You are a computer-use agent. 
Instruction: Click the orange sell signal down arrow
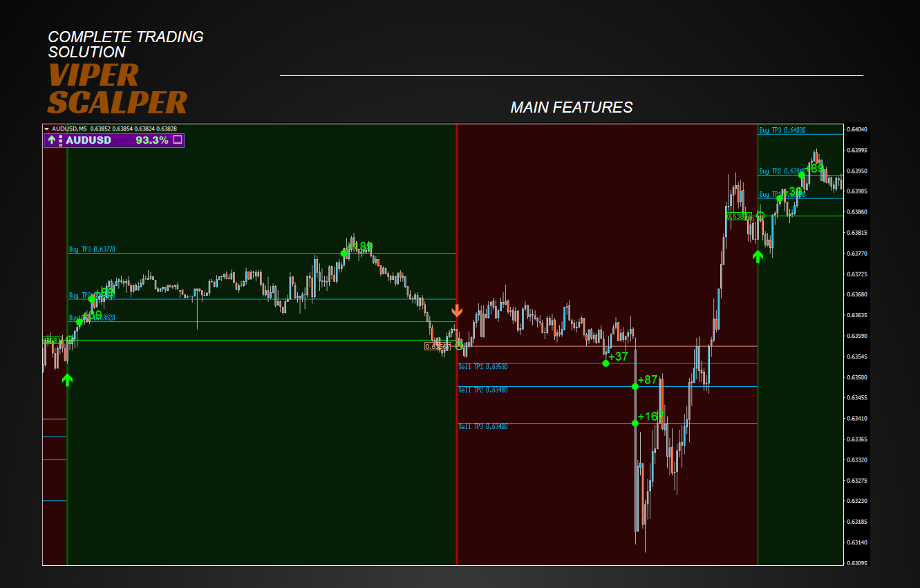(457, 311)
